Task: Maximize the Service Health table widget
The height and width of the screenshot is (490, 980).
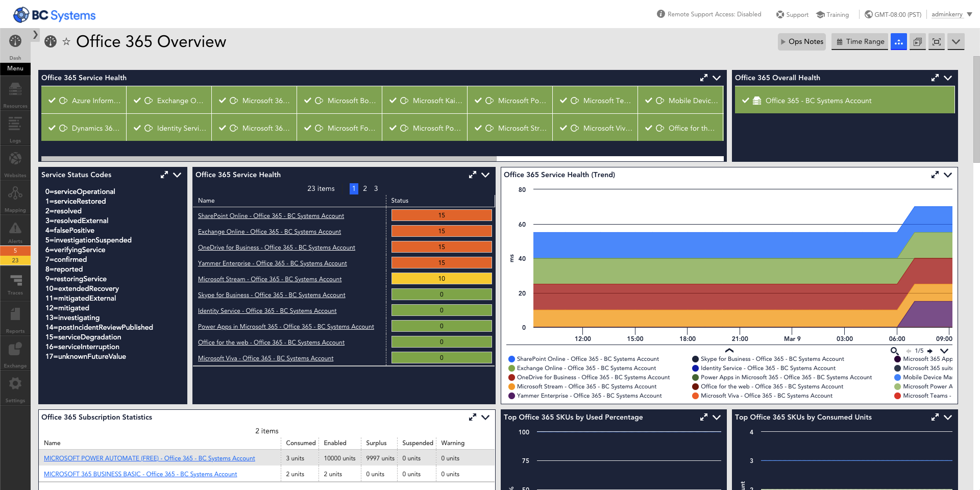Action: [473, 175]
